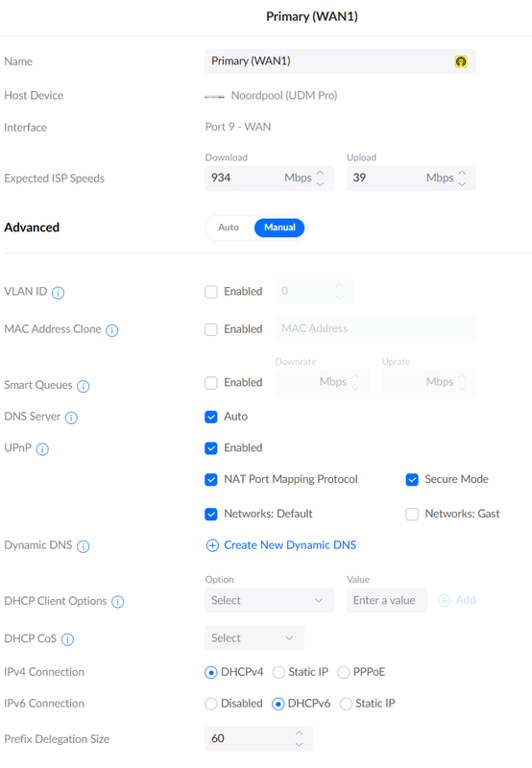Enable Networks: Gast checkbox
532x768 pixels.
(412, 514)
